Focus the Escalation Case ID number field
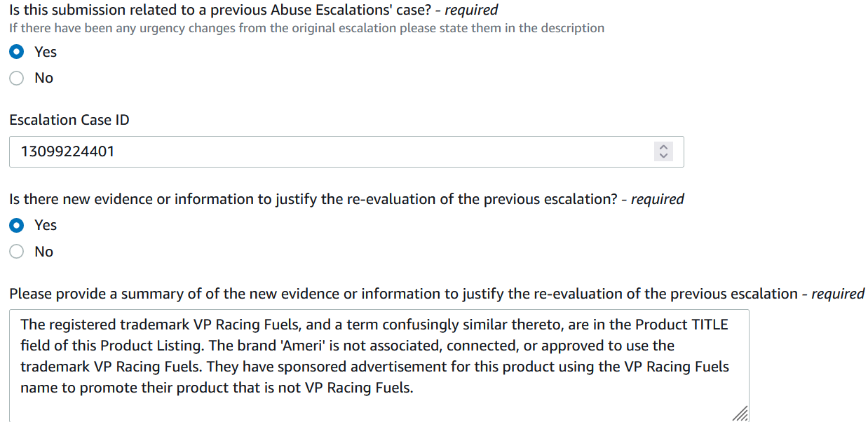 pyautogui.click(x=346, y=151)
